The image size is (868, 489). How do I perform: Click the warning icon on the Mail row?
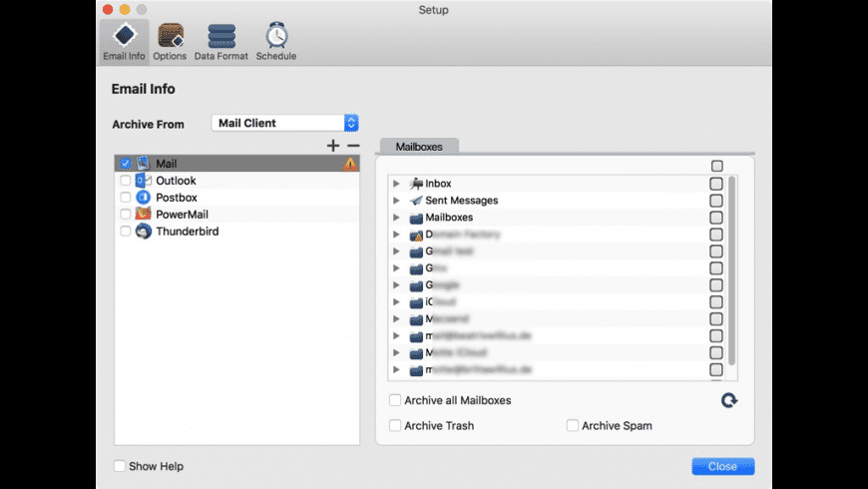pos(349,164)
